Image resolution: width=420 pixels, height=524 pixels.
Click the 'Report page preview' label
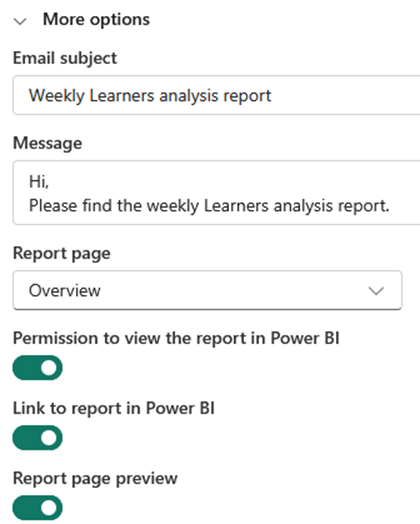coord(95,478)
